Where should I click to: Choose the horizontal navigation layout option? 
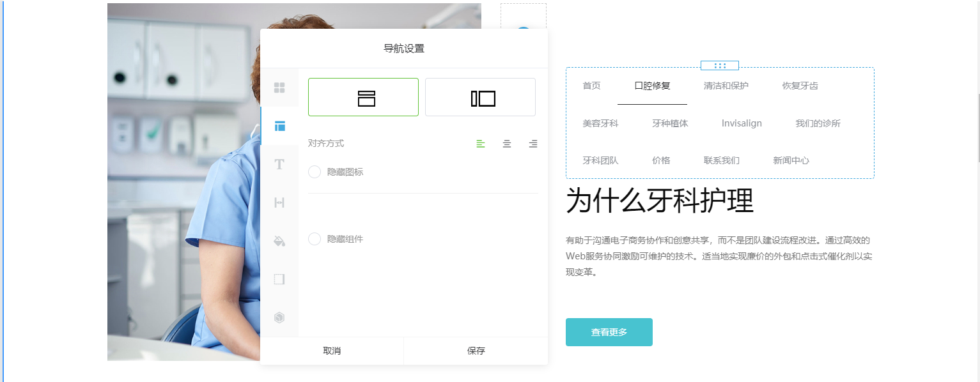coord(363,97)
